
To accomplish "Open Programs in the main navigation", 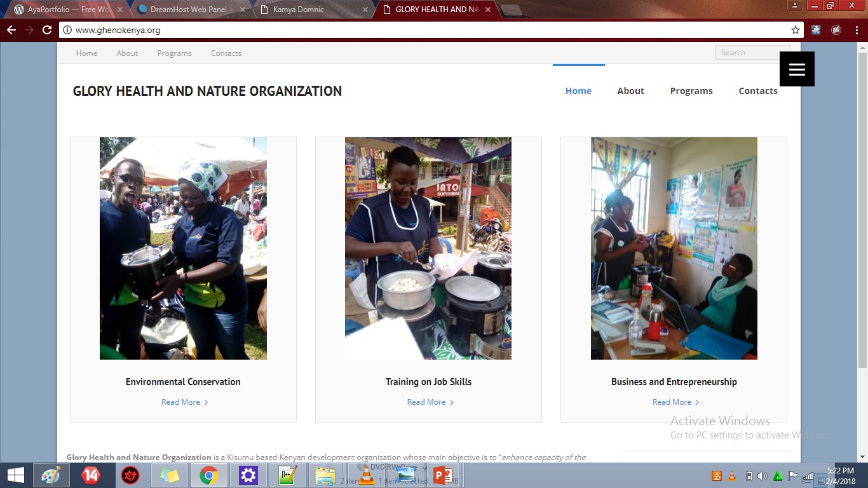I will 691,91.
